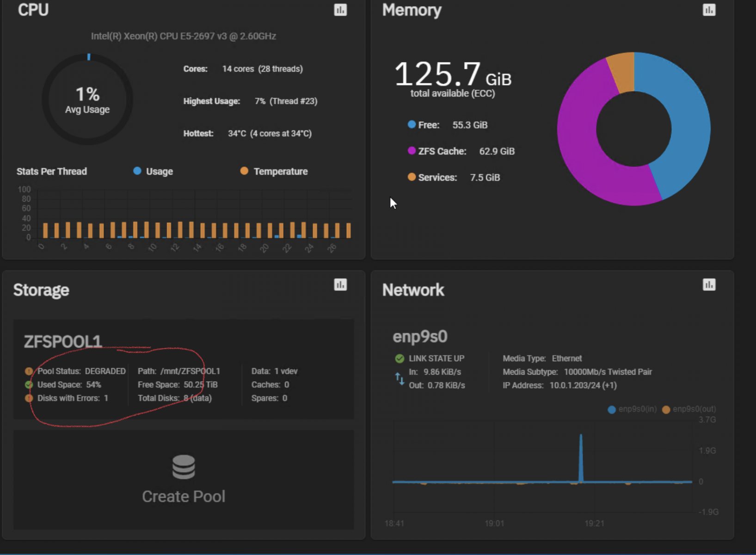Click the memory donut chart

point(633,129)
